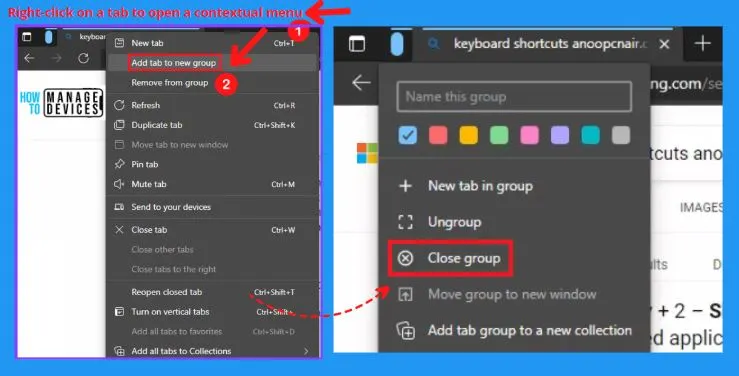Click the tab actions icon in the left window
This screenshot has width=739, height=376.
click(x=27, y=37)
